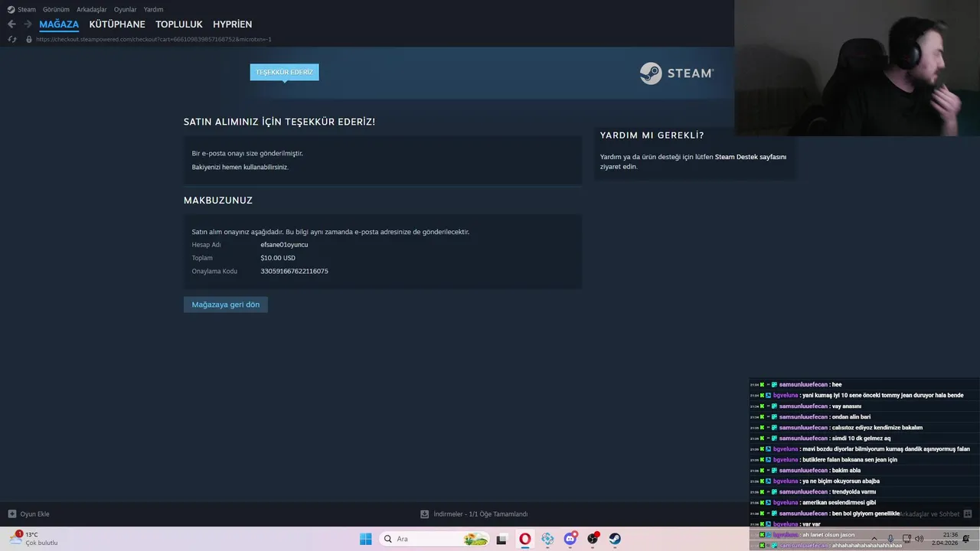Viewport: 980px width, 551px height.
Task: Click the plus icon next to Oyun Ekle
Action: pos(12,514)
